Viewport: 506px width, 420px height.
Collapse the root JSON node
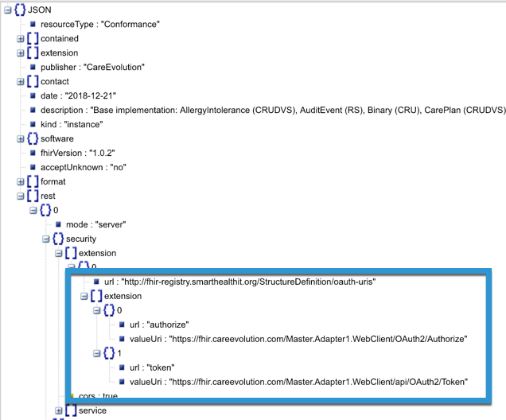click(x=8, y=10)
